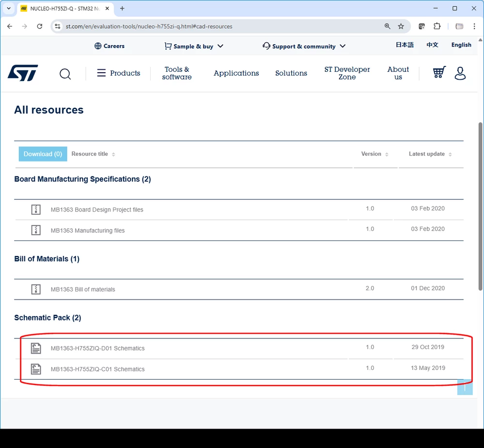The width and height of the screenshot is (484, 448).
Task: Switch language to Chinese
Action: pos(433,45)
